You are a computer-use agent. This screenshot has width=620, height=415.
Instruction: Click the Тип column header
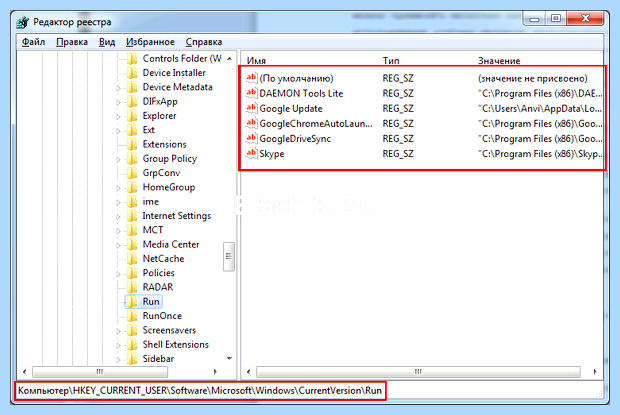(x=391, y=61)
